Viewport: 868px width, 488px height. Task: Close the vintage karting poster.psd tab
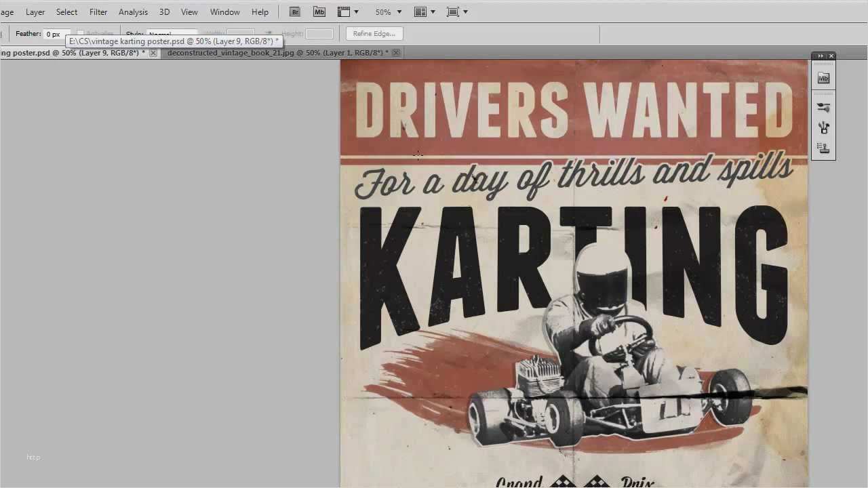pyautogui.click(x=153, y=52)
